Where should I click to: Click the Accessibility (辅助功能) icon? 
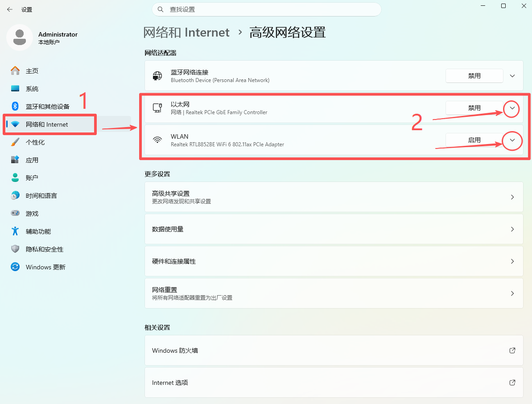click(15, 231)
